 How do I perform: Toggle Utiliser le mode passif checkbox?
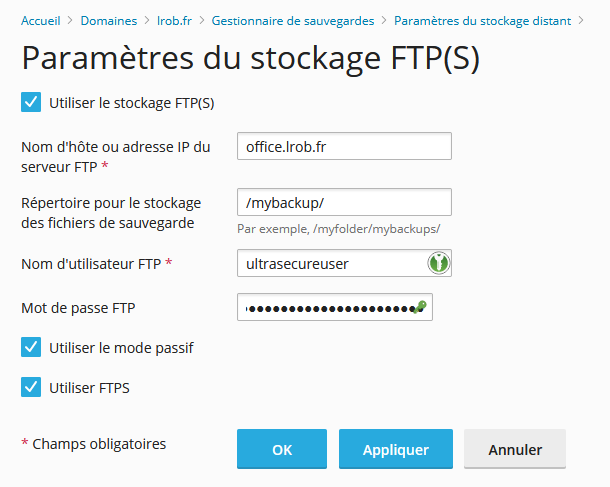click(x=31, y=347)
